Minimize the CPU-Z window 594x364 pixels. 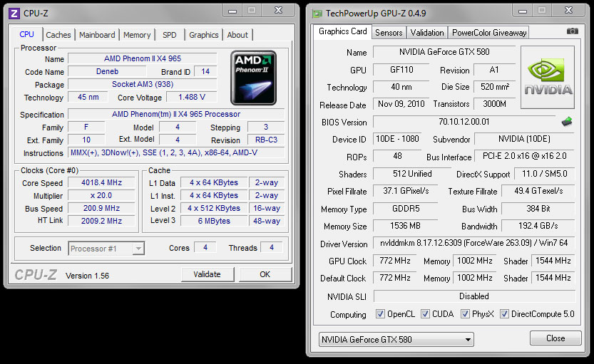(232, 11)
